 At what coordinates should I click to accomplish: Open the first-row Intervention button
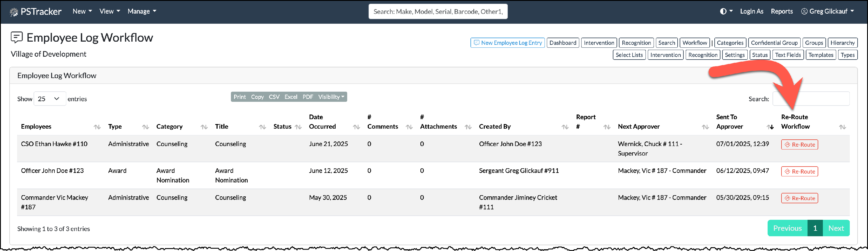(599, 43)
